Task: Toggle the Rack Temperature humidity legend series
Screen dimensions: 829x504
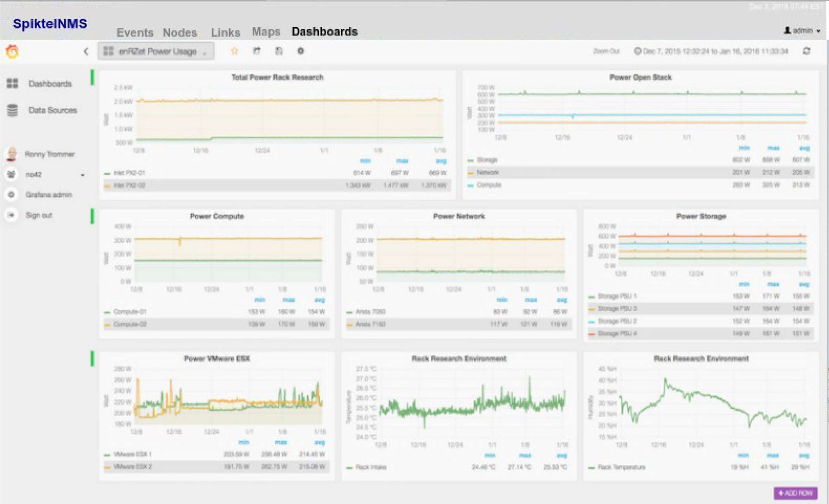Action: [x=621, y=467]
